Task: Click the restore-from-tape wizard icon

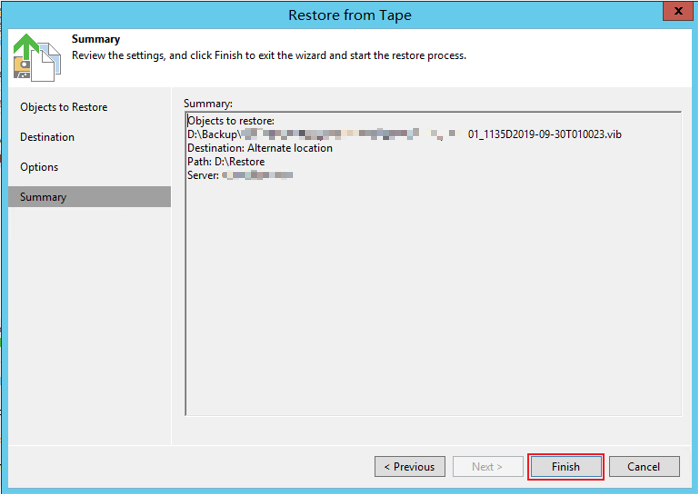Action: coord(37,58)
